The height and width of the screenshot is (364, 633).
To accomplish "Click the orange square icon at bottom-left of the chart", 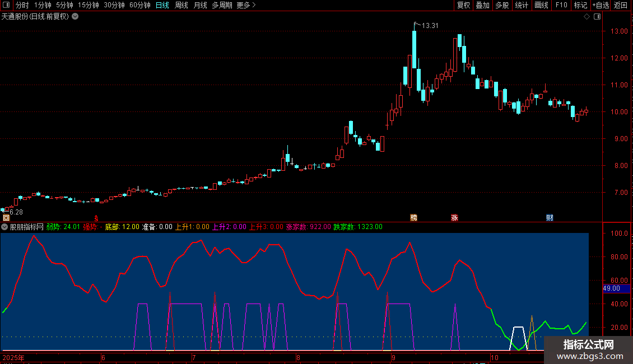I will pos(6,217).
